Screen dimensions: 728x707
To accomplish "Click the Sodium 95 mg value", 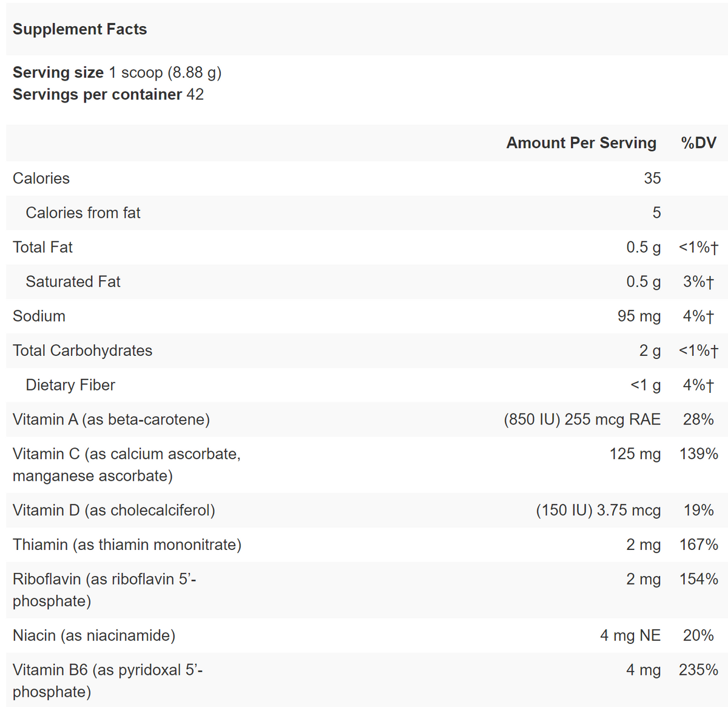I will tap(639, 316).
